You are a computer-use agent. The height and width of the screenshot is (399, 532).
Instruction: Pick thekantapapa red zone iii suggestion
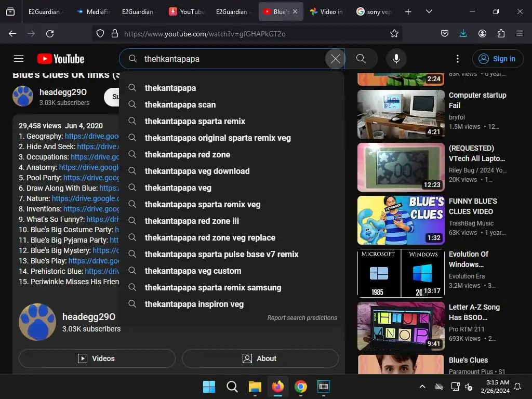(232, 221)
